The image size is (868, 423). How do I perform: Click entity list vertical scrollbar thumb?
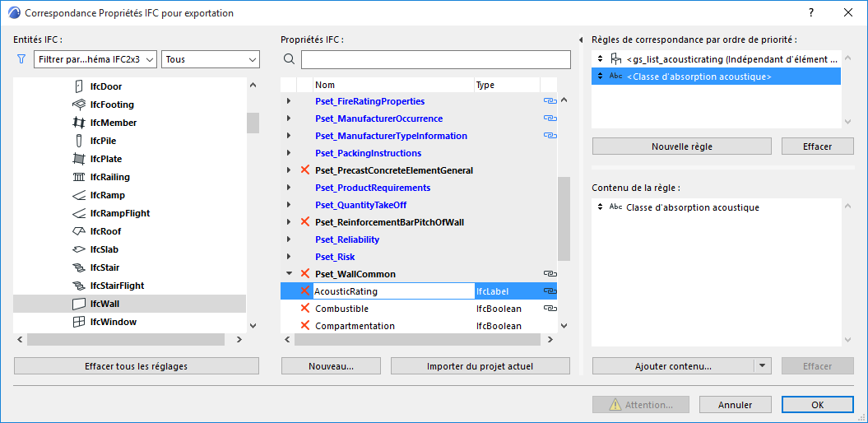coord(253,123)
